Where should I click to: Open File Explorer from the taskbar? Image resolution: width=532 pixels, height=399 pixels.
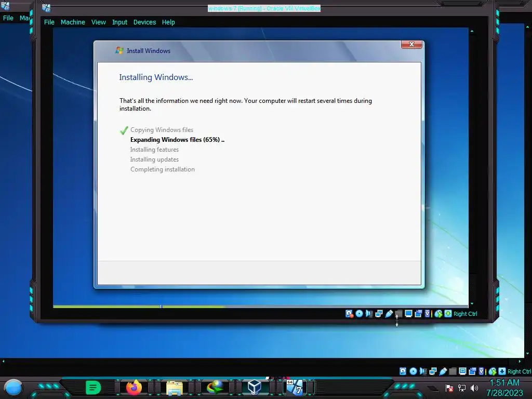coord(175,388)
